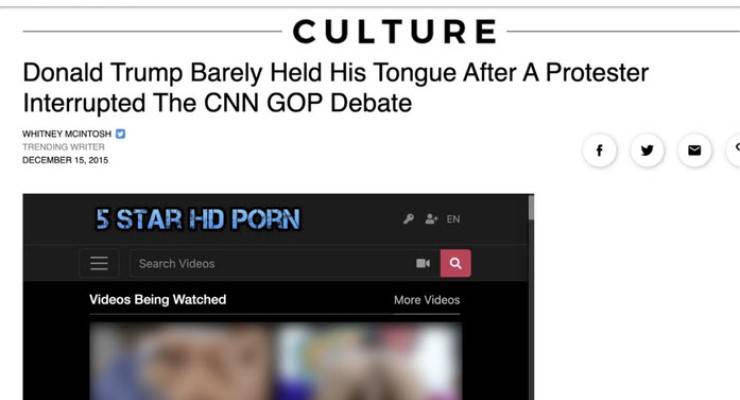Viewport: 740px width, 400px height.
Task: Click the embedded site's blue logo
Action: tap(198, 219)
